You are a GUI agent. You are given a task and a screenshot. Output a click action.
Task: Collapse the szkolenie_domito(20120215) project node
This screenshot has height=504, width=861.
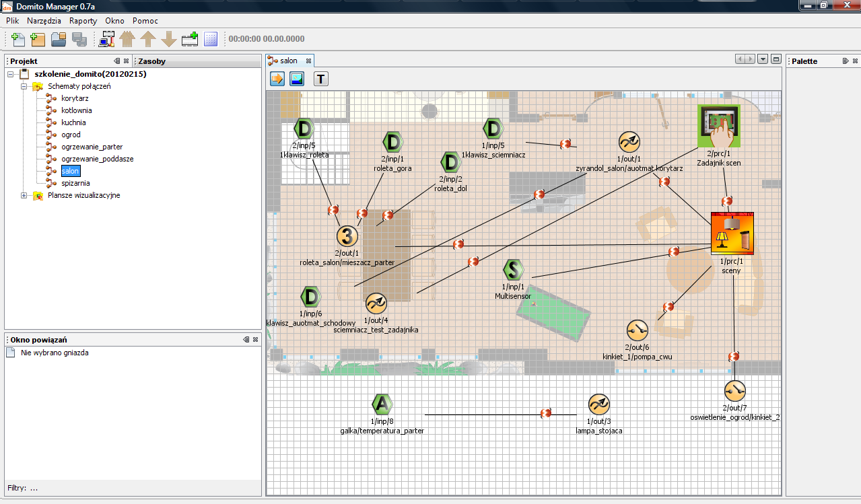point(11,74)
